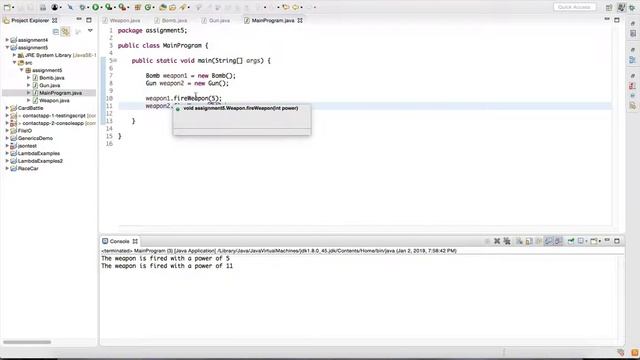Switch to the Gun.java editor tab
The width and height of the screenshot is (640, 360).
point(216,20)
